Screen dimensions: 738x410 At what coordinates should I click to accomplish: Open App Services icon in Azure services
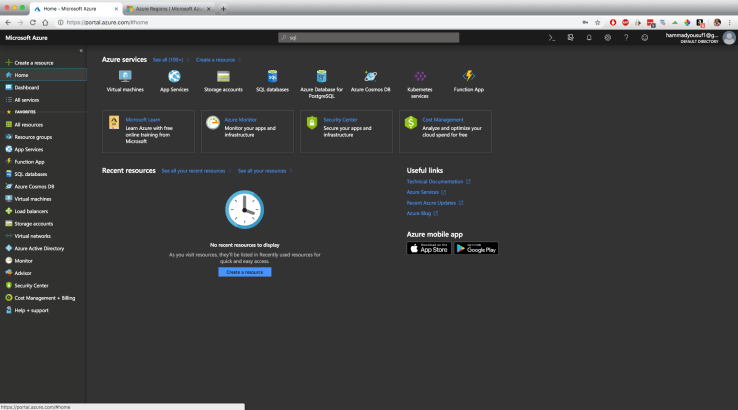coord(174,77)
